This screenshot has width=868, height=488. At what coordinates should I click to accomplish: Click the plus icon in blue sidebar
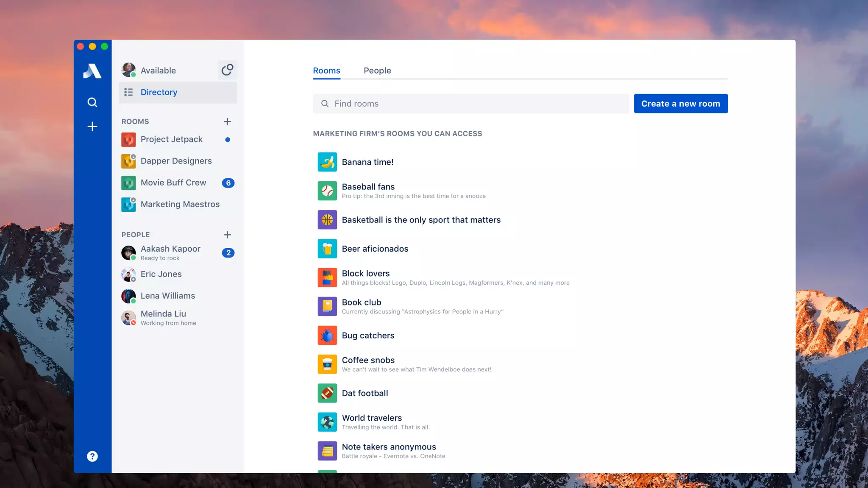(x=92, y=126)
